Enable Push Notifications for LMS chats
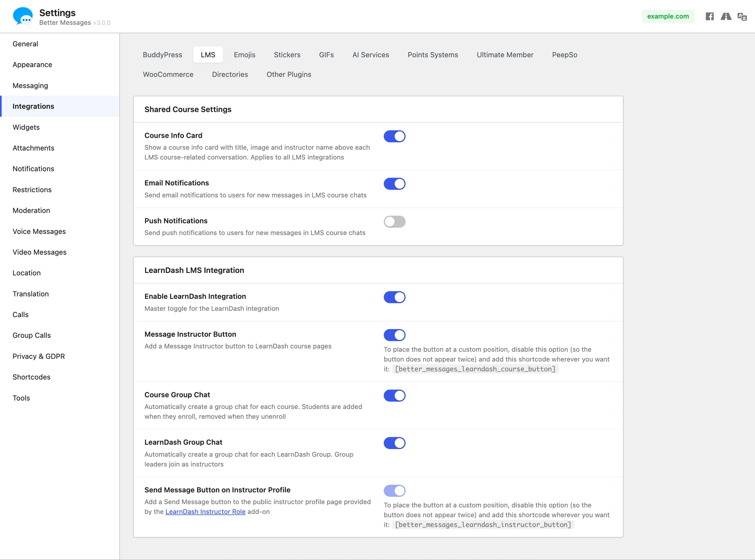755x560 pixels. tap(394, 222)
